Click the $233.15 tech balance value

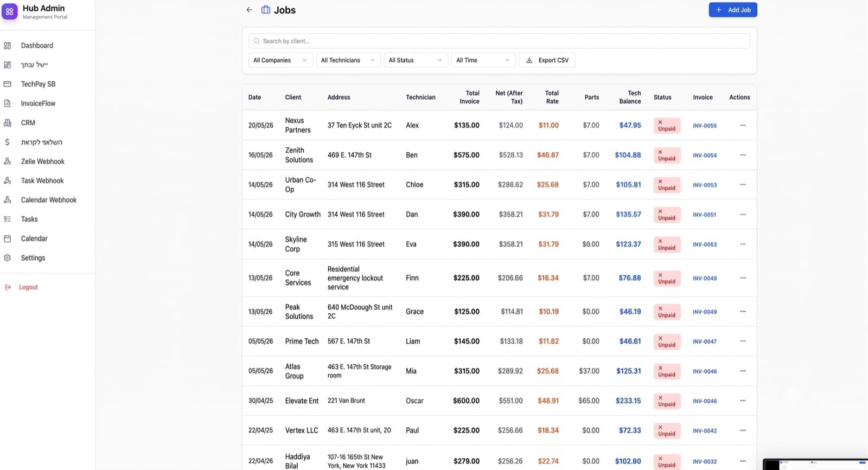(x=628, y=401)
